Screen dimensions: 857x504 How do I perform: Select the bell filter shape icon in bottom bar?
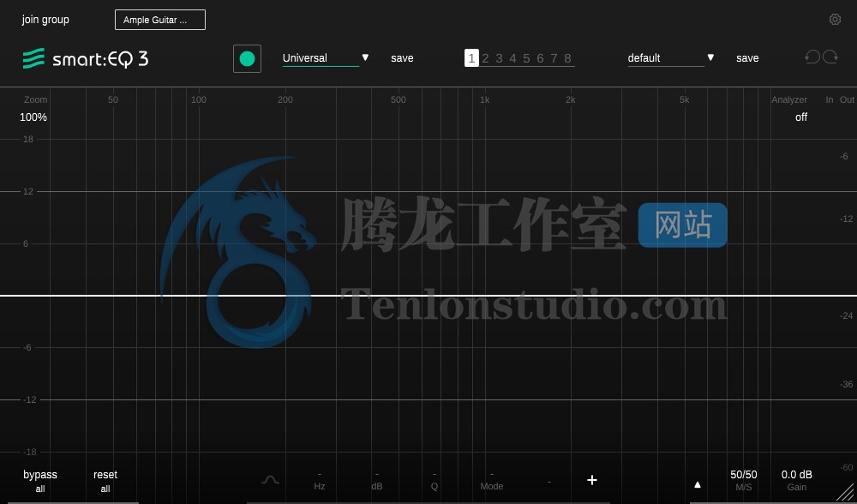tap(271, 481)
